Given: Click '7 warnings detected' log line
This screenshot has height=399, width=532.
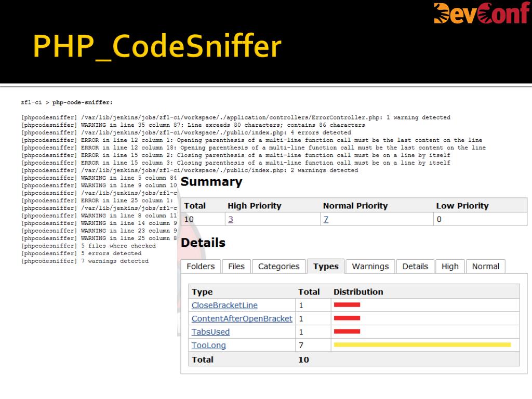Looking at the screenshot, I should [85, 261].
